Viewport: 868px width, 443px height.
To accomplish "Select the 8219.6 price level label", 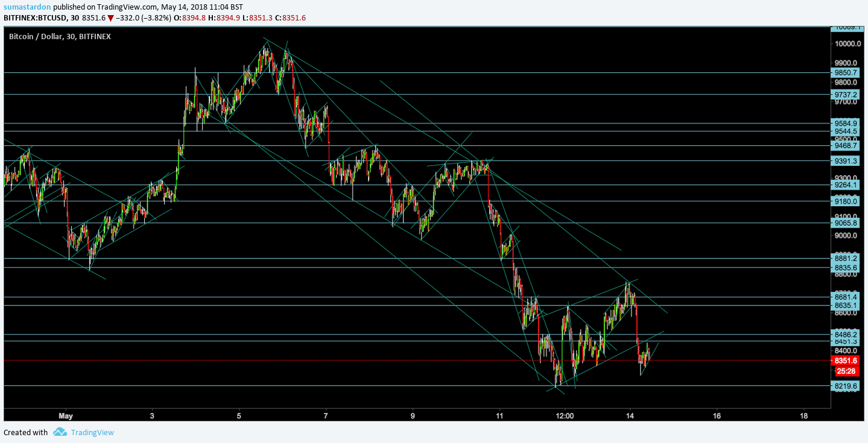I will [x=846, y=386].
